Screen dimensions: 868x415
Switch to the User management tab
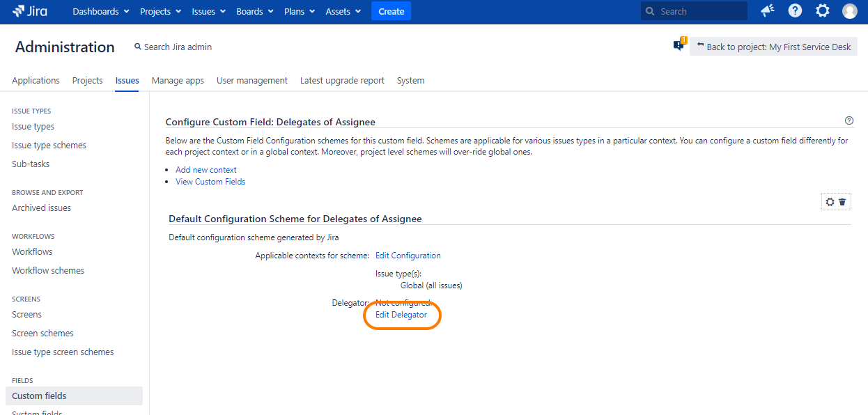(251, 81)
